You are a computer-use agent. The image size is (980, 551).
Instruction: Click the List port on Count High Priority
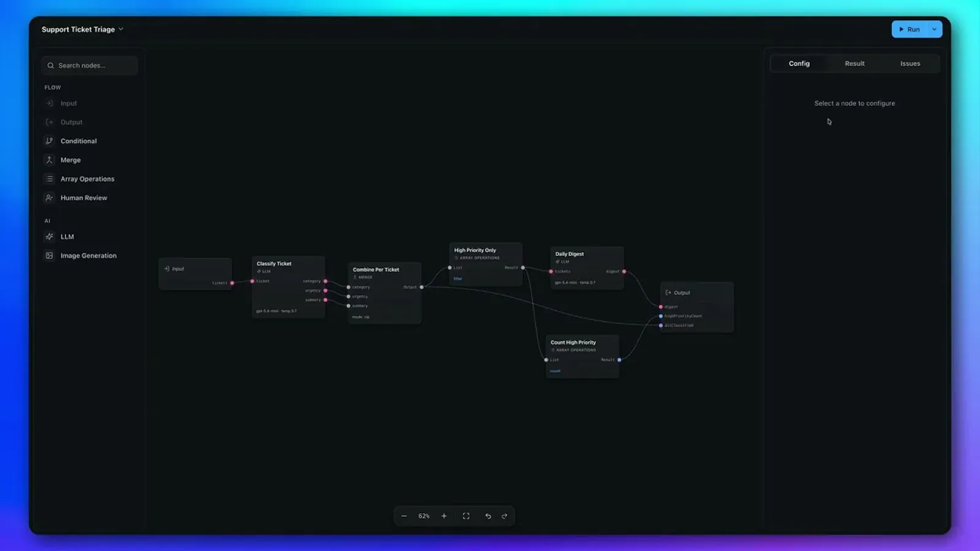pyautogui.click(x=546, y=360)
